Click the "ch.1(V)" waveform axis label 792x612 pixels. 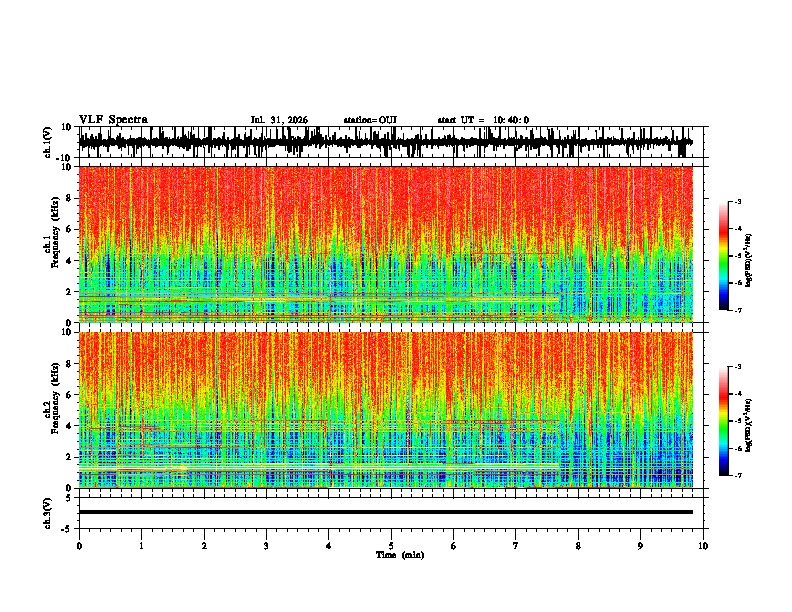click(48, 142)
